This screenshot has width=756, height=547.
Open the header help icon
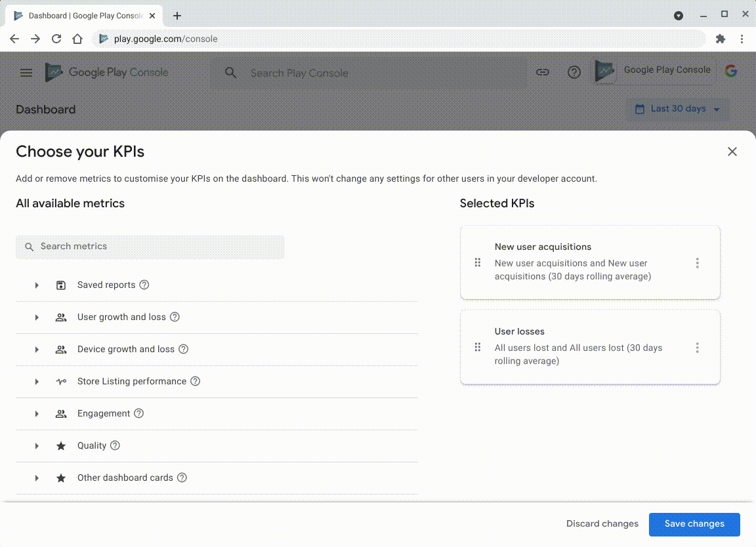tap(574, 72)
